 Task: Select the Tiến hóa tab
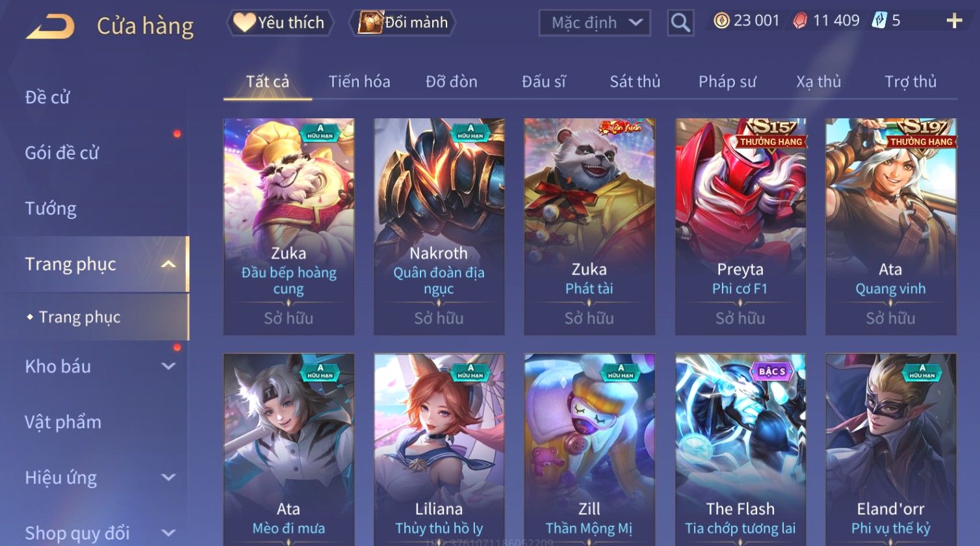[359, 82]
